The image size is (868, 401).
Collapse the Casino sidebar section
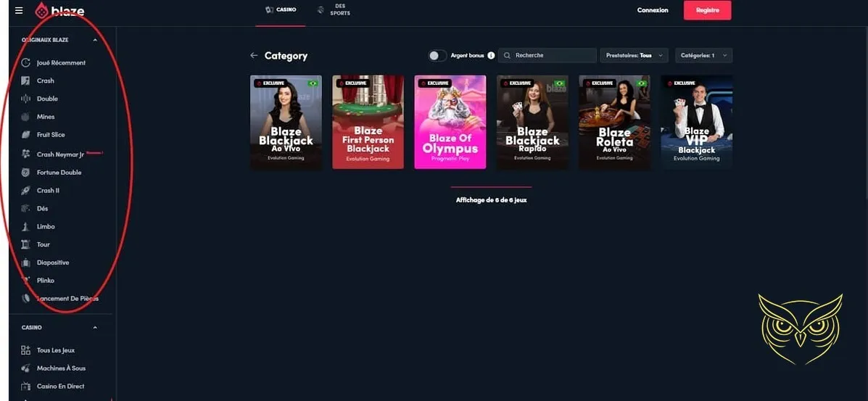pos(95,327)
